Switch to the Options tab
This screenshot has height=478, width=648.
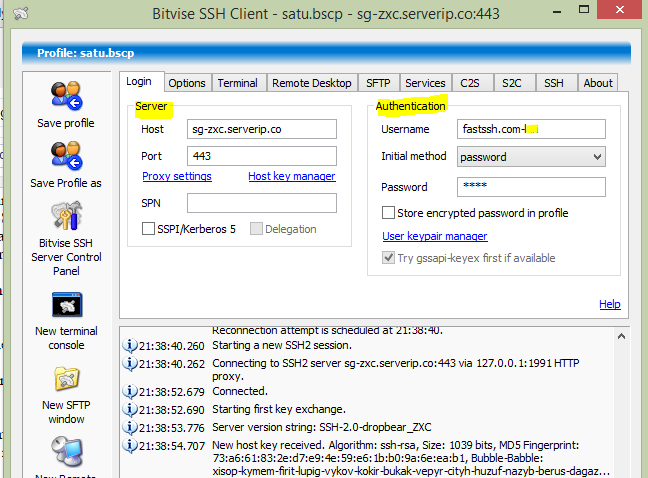[x=187, y=83]
